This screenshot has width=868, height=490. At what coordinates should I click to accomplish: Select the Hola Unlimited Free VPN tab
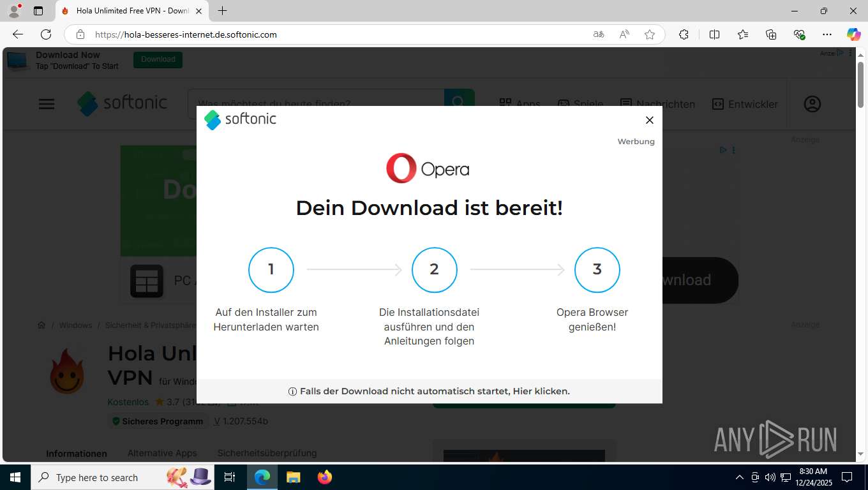(x=133, y=11)
